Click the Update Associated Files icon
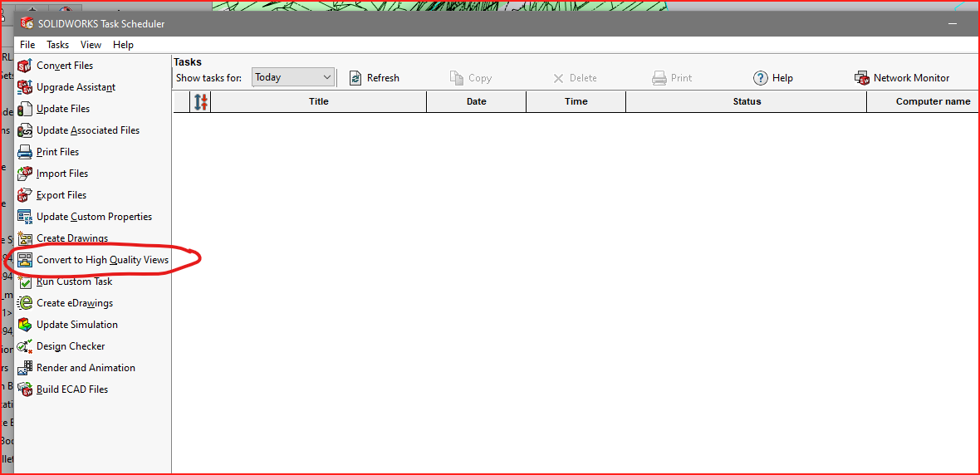Image resolution: width=980 pixels, height=475 pixels. 24,130
